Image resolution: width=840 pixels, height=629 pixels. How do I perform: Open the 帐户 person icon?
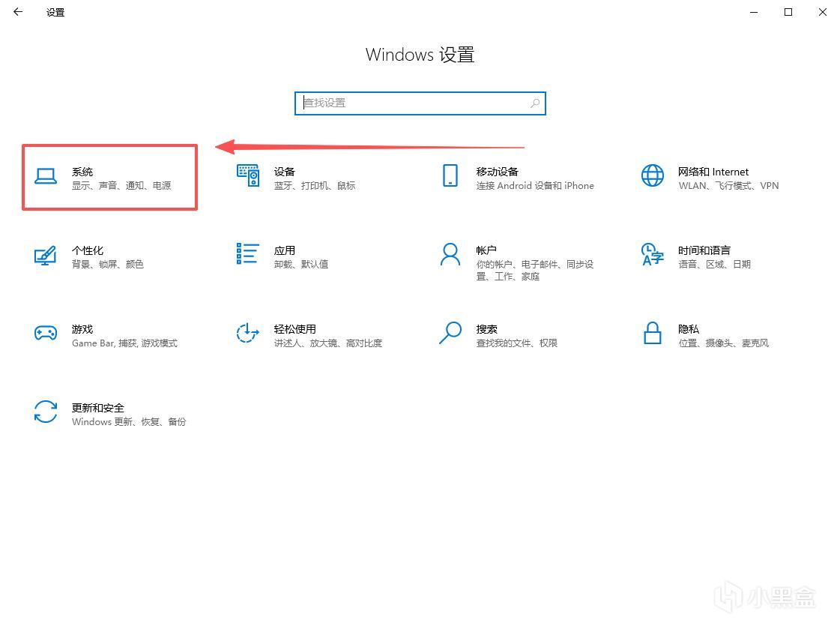pos(450,254)
